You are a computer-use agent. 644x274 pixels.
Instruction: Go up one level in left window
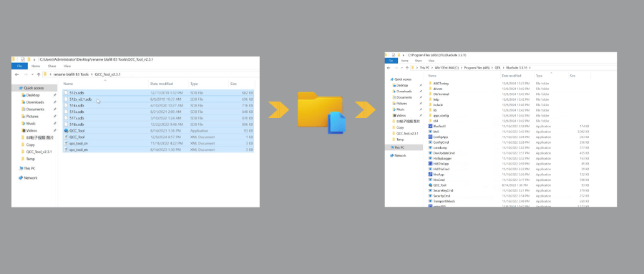click(x=39, y=74)
